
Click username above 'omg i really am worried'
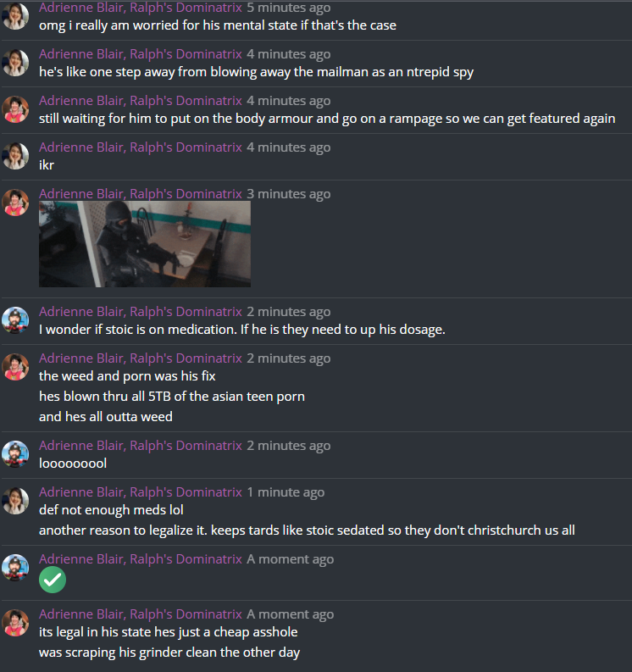pyautogui.click(x=141, y=8)
